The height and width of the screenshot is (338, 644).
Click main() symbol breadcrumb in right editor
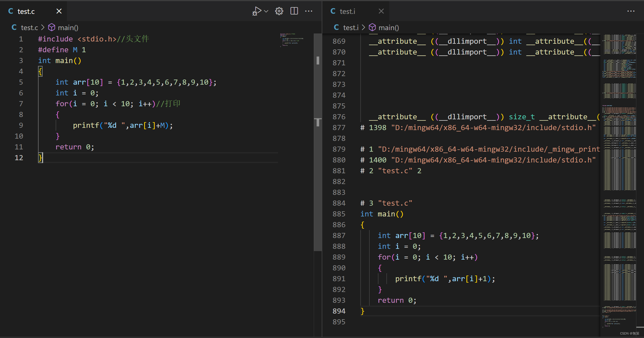click(388, 28)
